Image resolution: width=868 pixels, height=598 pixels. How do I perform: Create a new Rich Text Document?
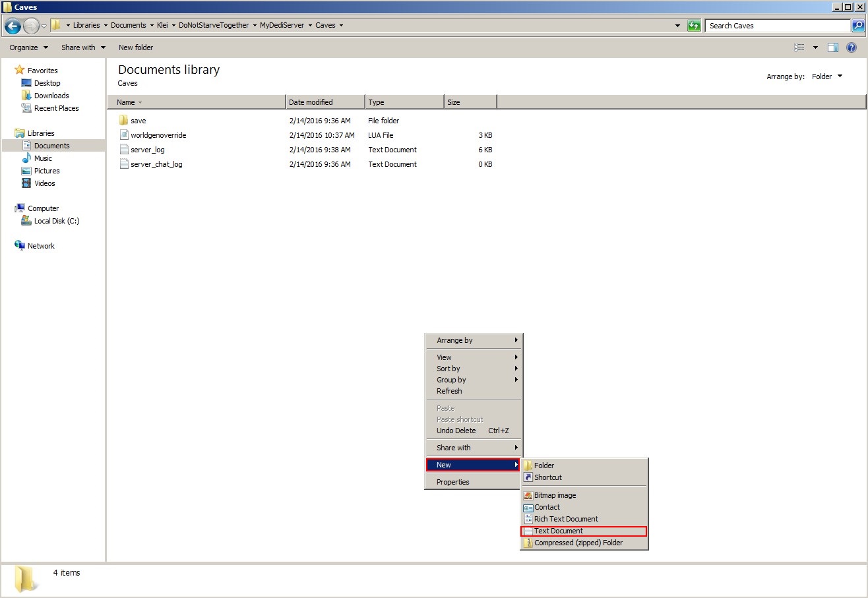tap(584, 519)
